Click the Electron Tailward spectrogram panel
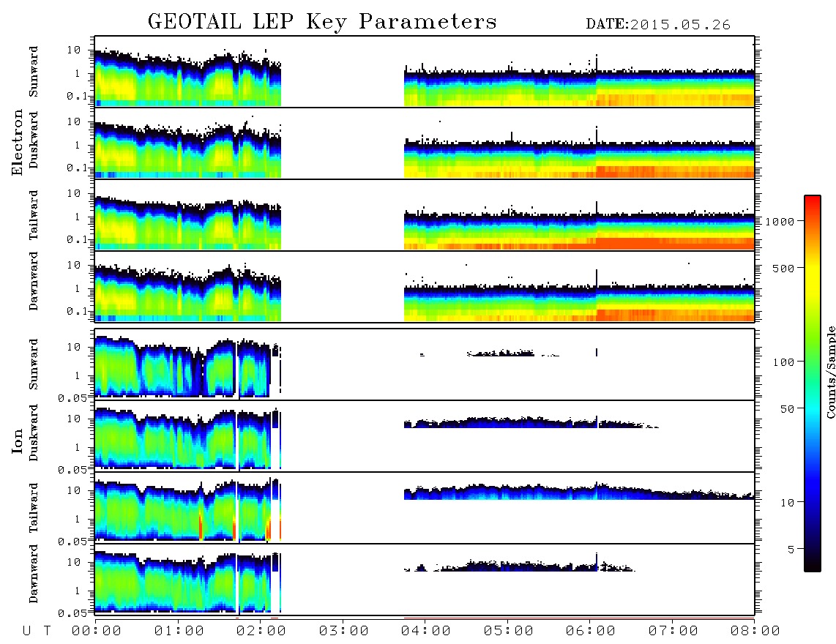 pyautogui.click(x=425, y=215)
